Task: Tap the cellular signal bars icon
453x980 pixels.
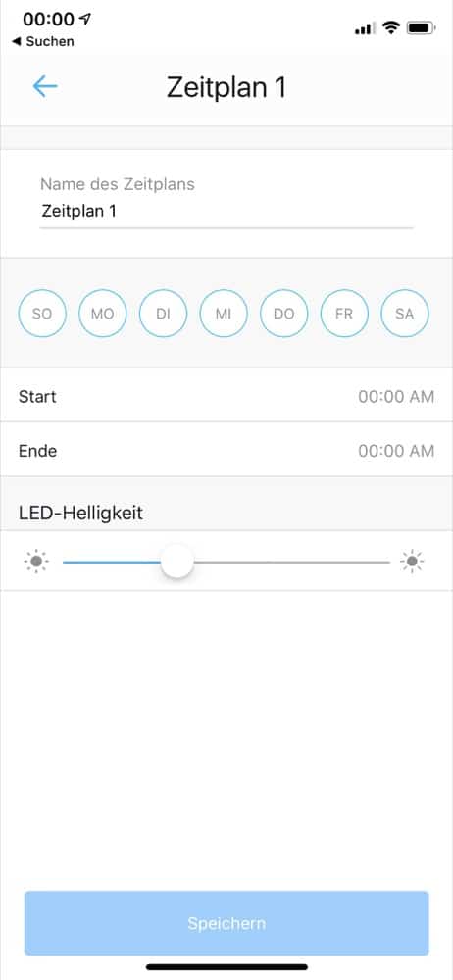Action: tap(365, 28)
